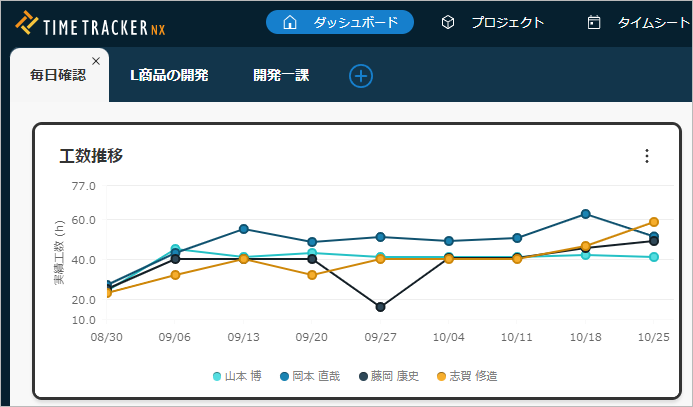
Task: Click the dashboard home icon
Action: (290, 22)
